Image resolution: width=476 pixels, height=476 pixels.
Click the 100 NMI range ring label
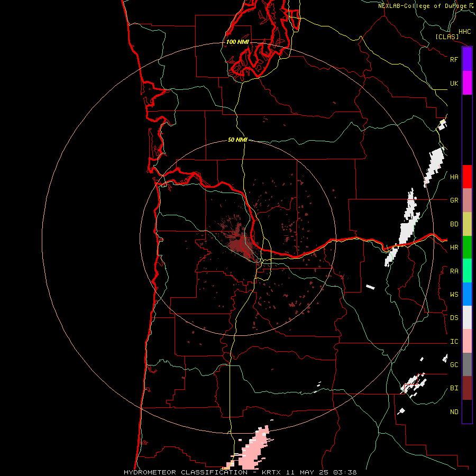(237, 42)
